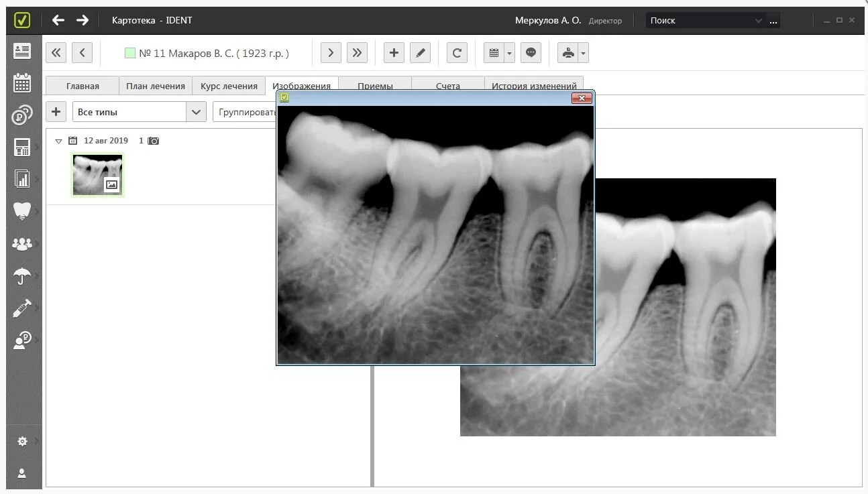
Task: Click the vertical panel splitter bar
Action: coord(372,426)
